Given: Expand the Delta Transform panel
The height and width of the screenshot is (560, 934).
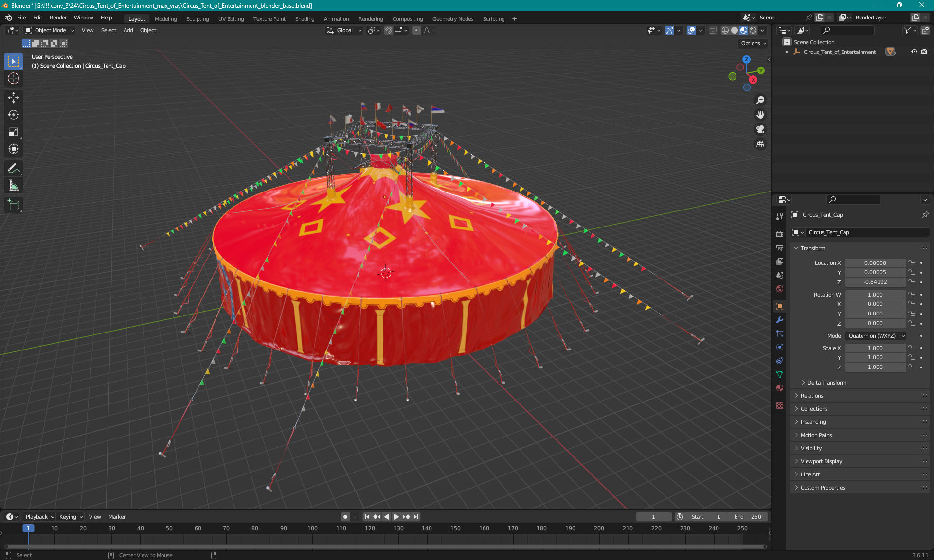Looking at the screenshot, I should pos(826,383).
